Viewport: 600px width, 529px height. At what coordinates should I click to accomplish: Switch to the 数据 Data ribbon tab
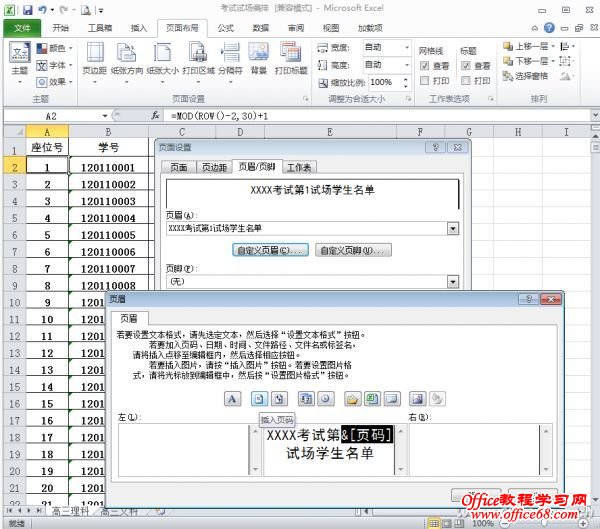tap(261, 28)
